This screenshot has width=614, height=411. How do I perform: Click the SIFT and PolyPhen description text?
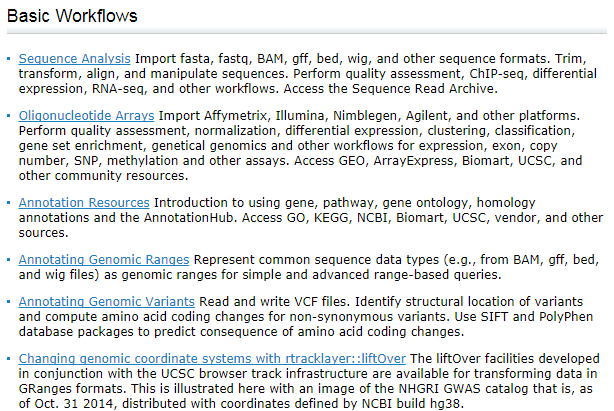300,330
